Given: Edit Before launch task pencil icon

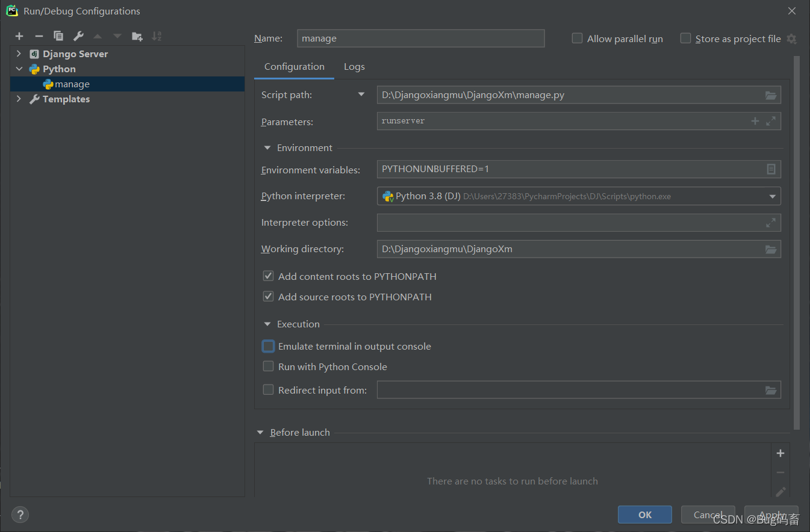Looking at the screenshot, I should click(x=780, y=492).
